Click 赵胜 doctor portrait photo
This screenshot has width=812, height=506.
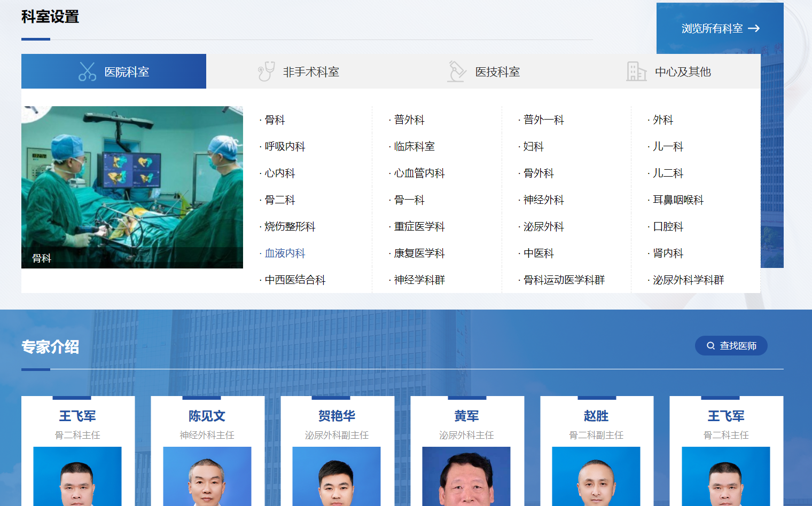pos(596,476)
